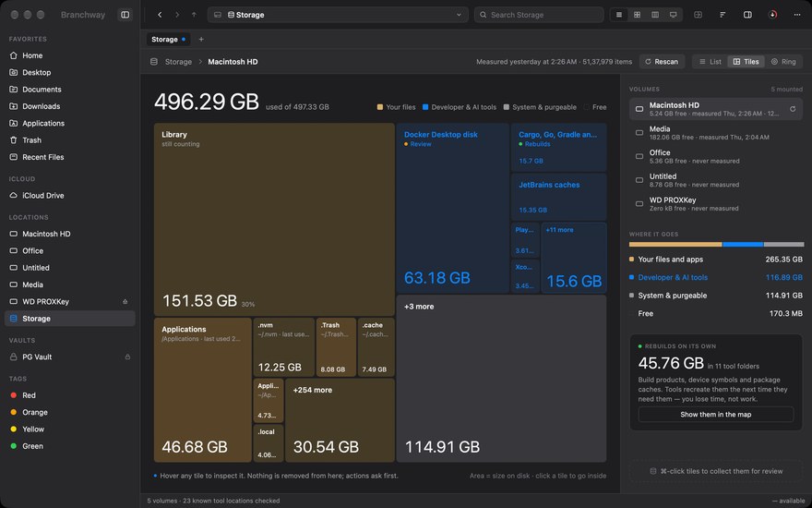
Task: Open Home in the Favorites sidebar
Action: (70, 55)
